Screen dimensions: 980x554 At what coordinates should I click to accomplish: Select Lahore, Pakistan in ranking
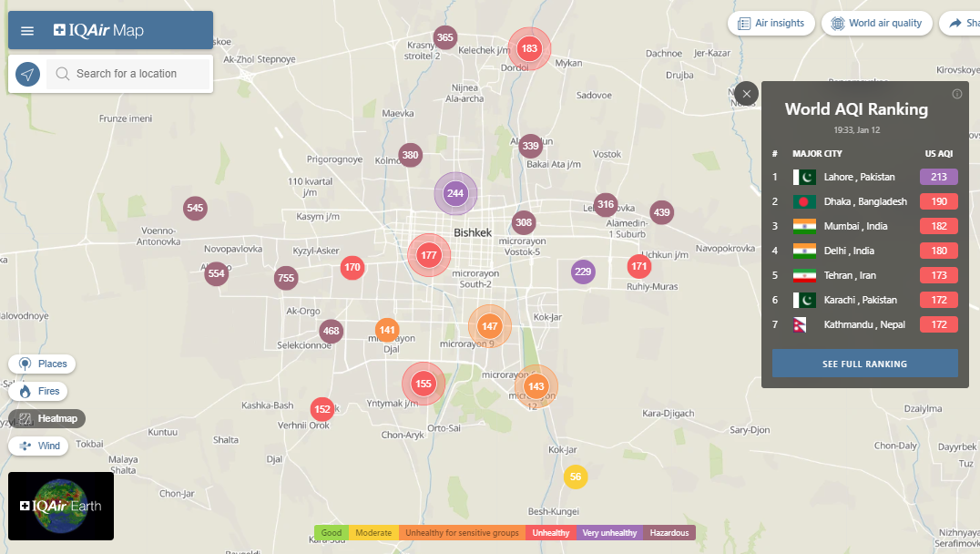(x=859, y=177)
